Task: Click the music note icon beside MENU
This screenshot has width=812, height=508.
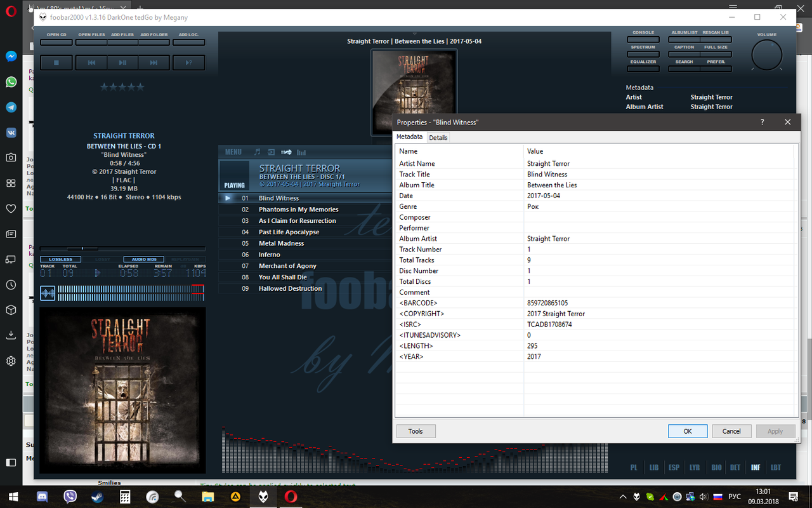Action: (257, 152)
